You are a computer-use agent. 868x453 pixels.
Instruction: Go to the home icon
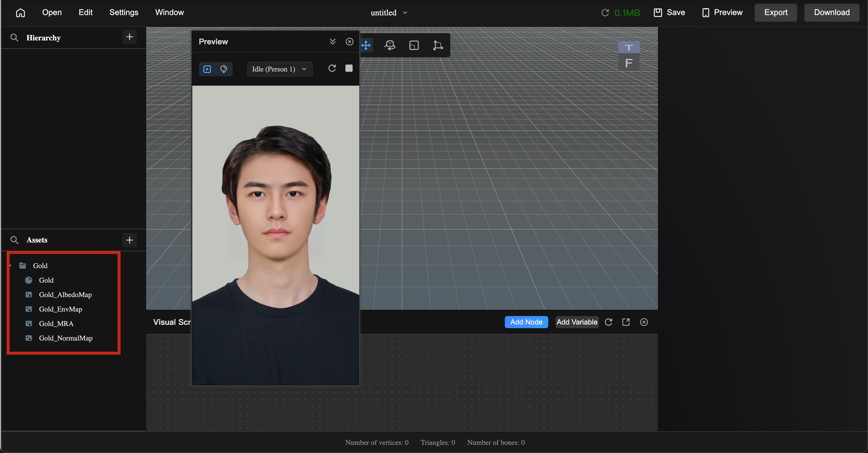coord(20,13)
